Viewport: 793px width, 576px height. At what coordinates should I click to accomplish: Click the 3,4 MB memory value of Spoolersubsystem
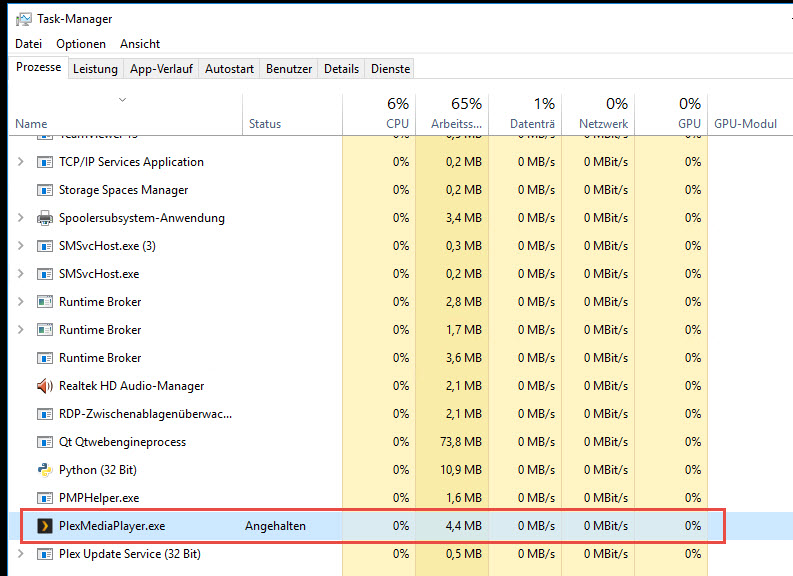tap(463, 218)
